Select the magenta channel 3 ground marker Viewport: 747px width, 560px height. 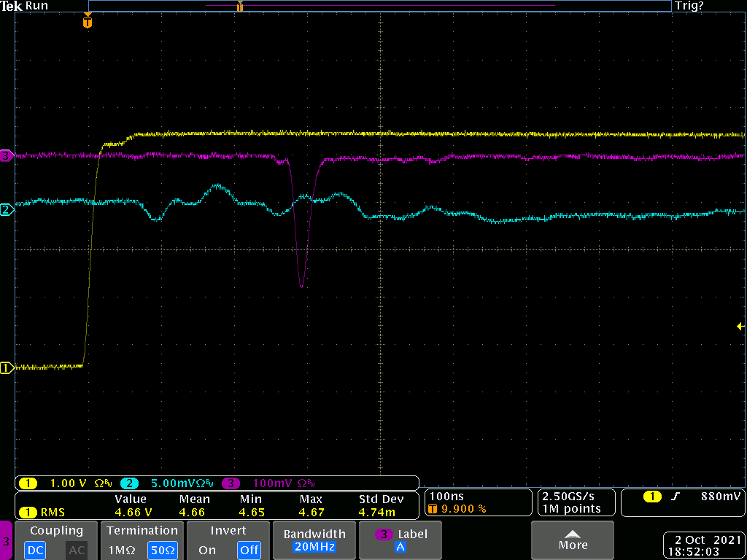pos(7,155)
